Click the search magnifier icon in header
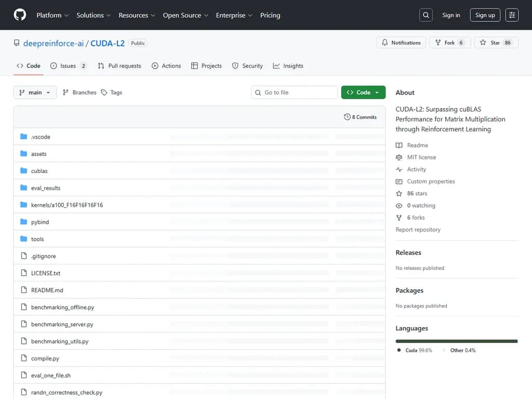The height and width of the screenshot is (399, 532). click(426, 15)
